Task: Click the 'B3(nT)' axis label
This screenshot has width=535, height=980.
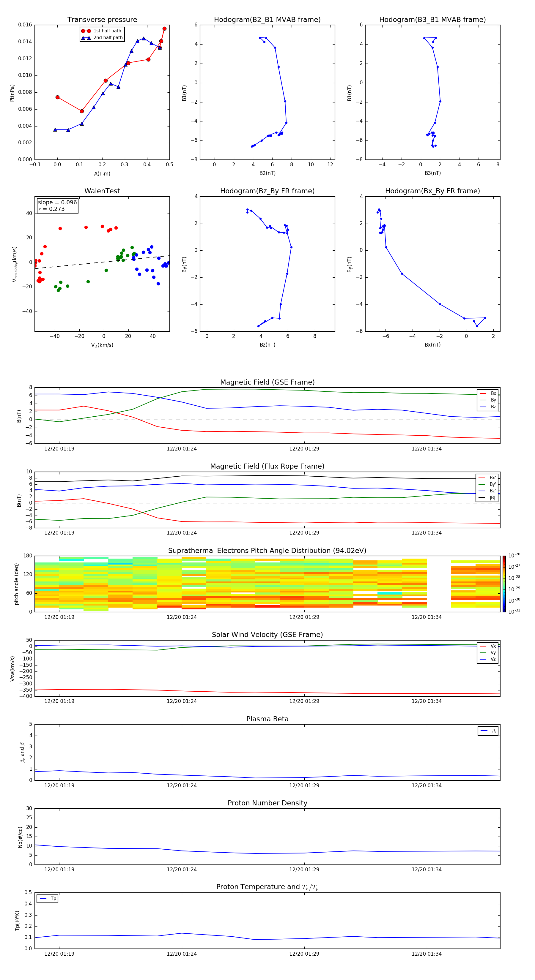Action: point(432,173)
